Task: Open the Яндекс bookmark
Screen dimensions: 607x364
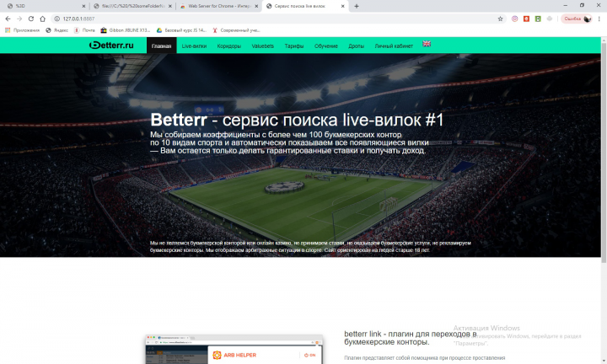Action: (x=57, y=30)
